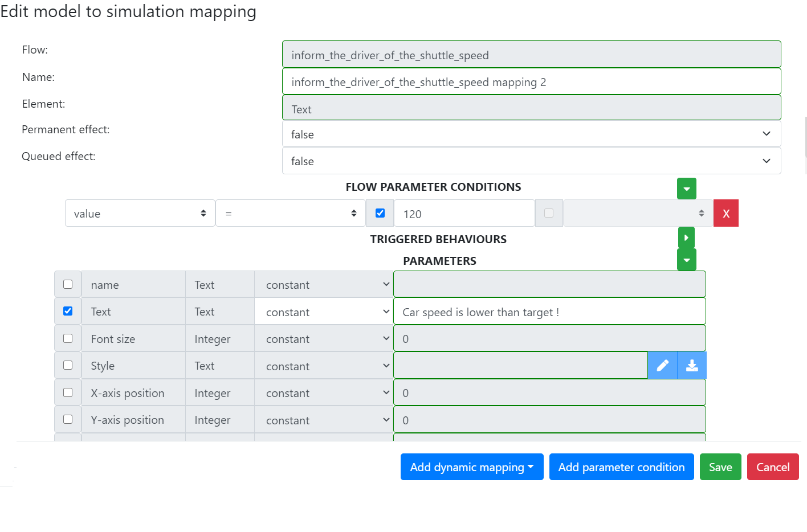Open the constant dropdown in Style row
Screen dimensions: 807x532
[x=324, y=366]
